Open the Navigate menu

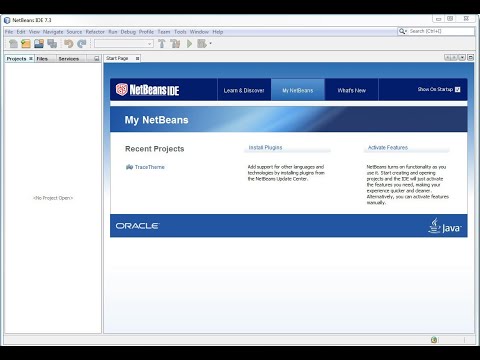[x=53, y=32]
